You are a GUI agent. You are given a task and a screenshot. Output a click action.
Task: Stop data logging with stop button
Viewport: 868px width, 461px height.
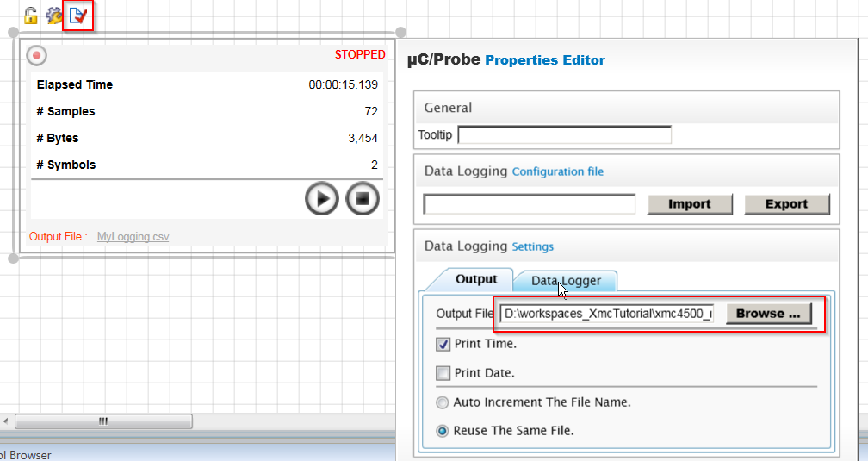[363, 198]
